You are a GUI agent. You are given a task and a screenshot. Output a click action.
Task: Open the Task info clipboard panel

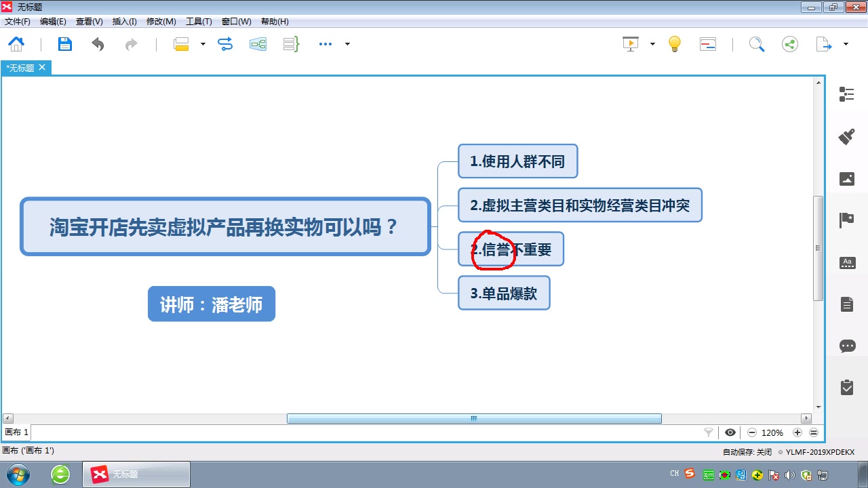[847, 387]
